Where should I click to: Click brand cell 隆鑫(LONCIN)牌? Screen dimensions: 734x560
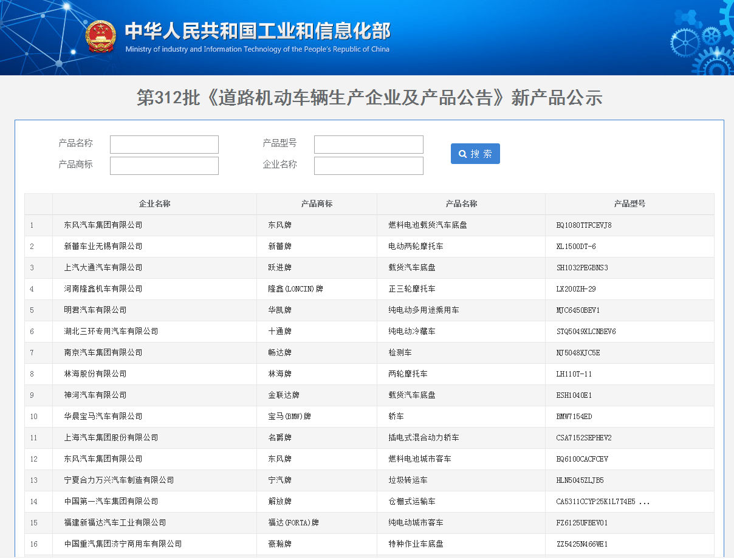295,289
